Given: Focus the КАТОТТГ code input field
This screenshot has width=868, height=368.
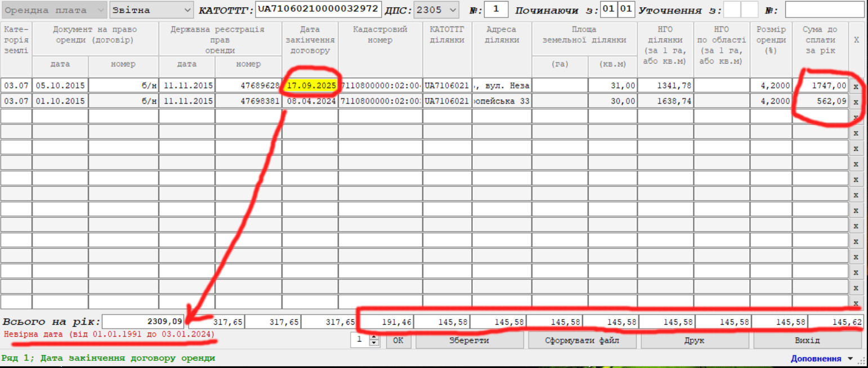Looking at the screenshot, I should [318, 10].
